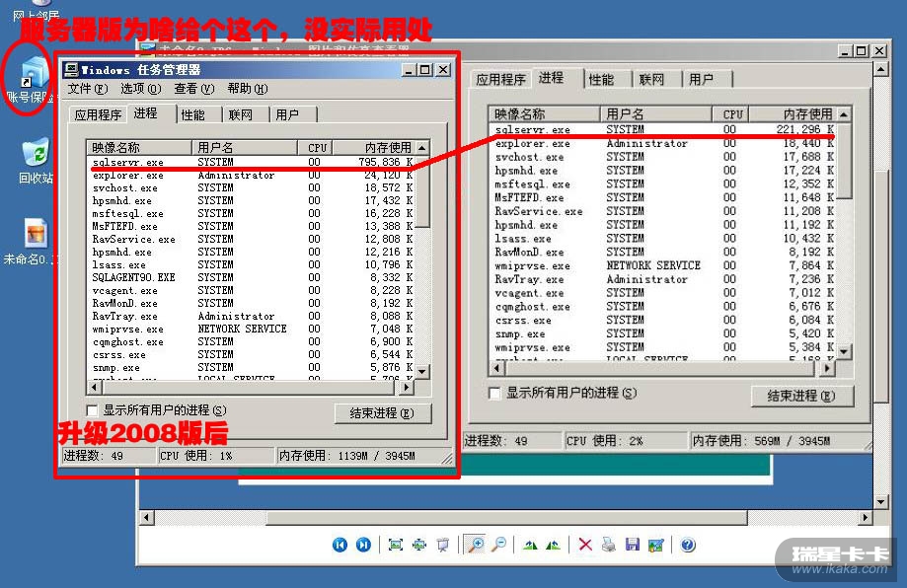Select the 账号保险 shortcut on desktop
Screen dimensions: 907x588
click(x=32, y=81)
